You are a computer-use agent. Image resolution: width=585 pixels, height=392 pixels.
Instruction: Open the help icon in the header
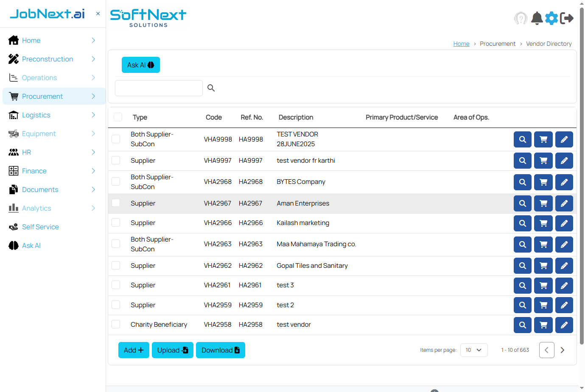click(x=521, y=18)
